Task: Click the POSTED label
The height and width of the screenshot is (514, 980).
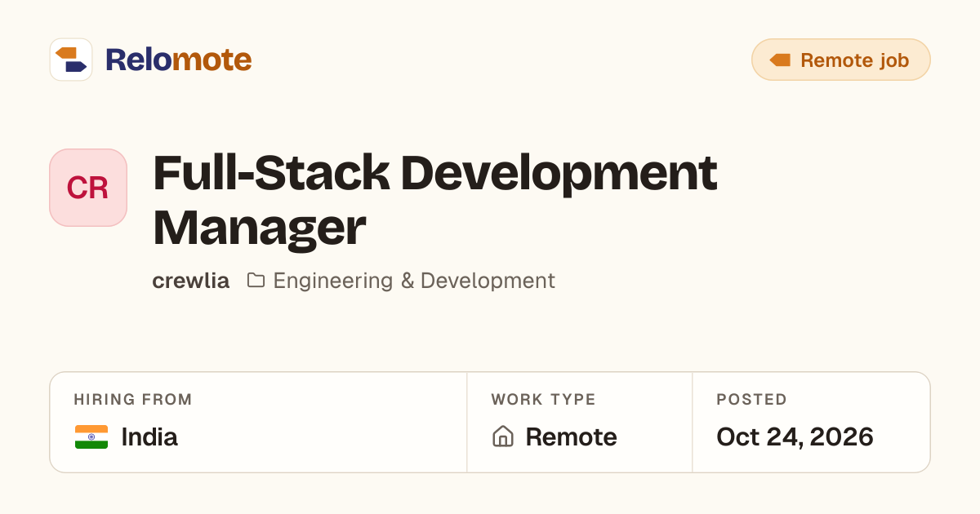Action: point(751,400)
